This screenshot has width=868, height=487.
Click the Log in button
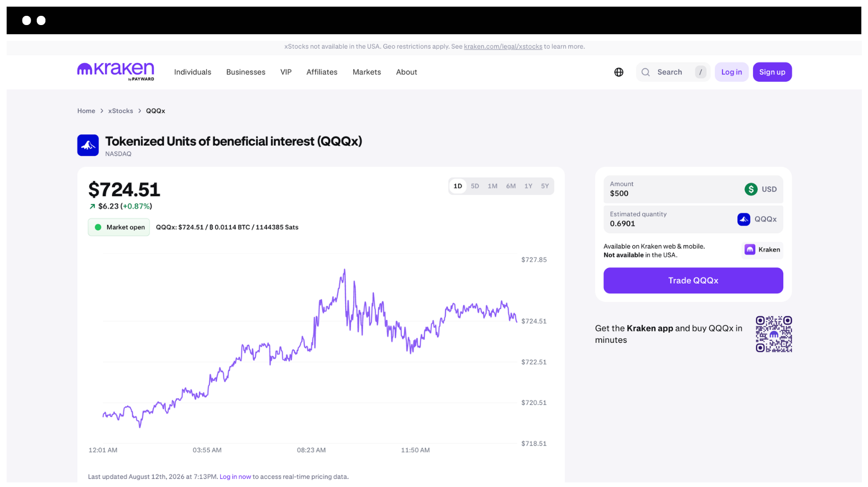(x=732, y=72)
